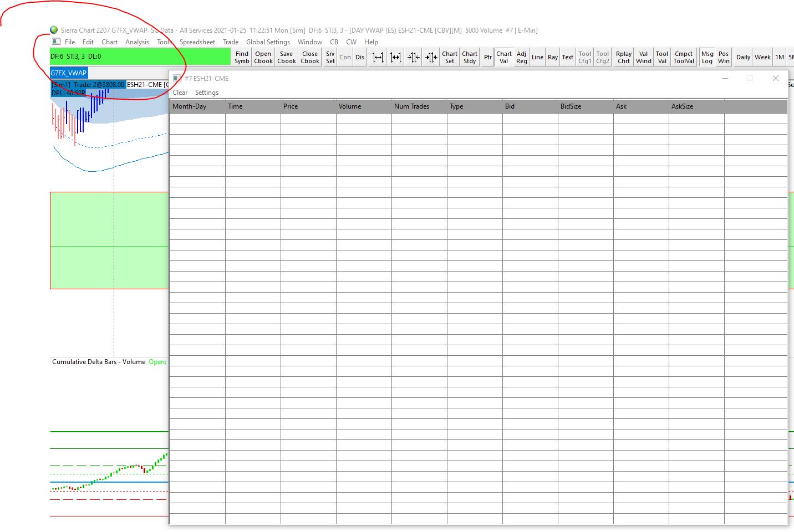Open the Global Settings menu
Viewport: 794px width, 532px height.
click(x=268, y=42)
